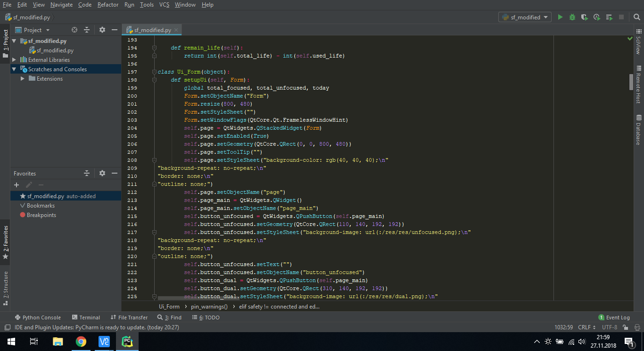
Task: Open the 6: TODO tool window
Action: [206, 318]
